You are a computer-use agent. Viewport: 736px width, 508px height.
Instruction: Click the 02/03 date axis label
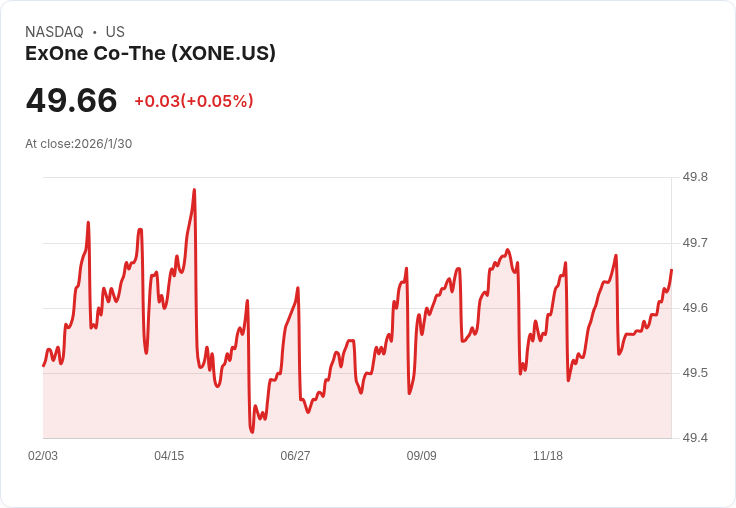click(43, 456)
